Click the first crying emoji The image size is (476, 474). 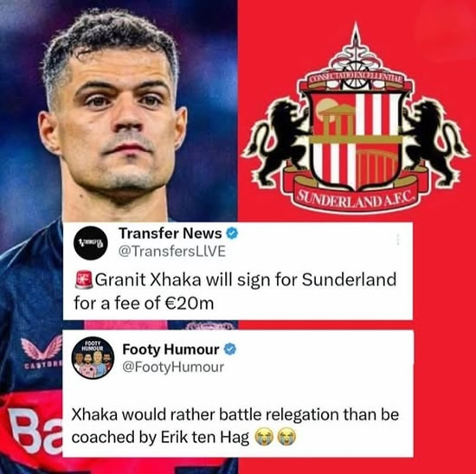coord(263,438)
